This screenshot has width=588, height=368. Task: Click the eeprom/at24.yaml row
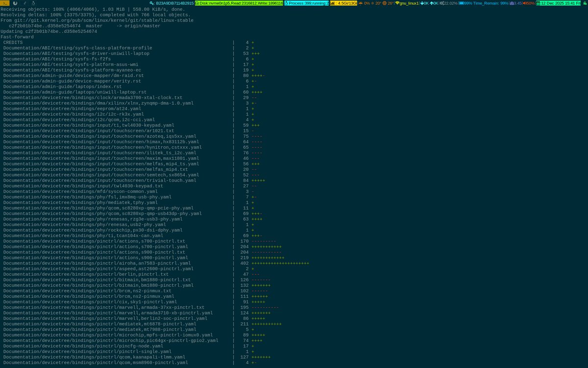[129, 108]
